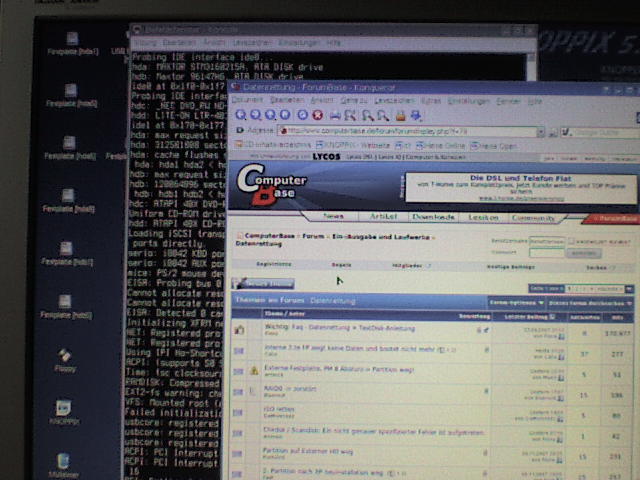Open the Fenster menu in Konqueror
The image size is (640, 480).
click(508, 101)
